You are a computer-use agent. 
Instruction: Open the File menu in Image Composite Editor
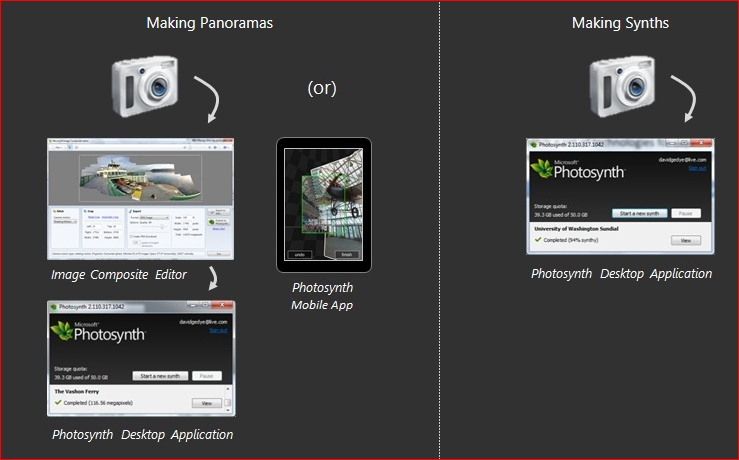pyautogui.click(x=57, y=148)
